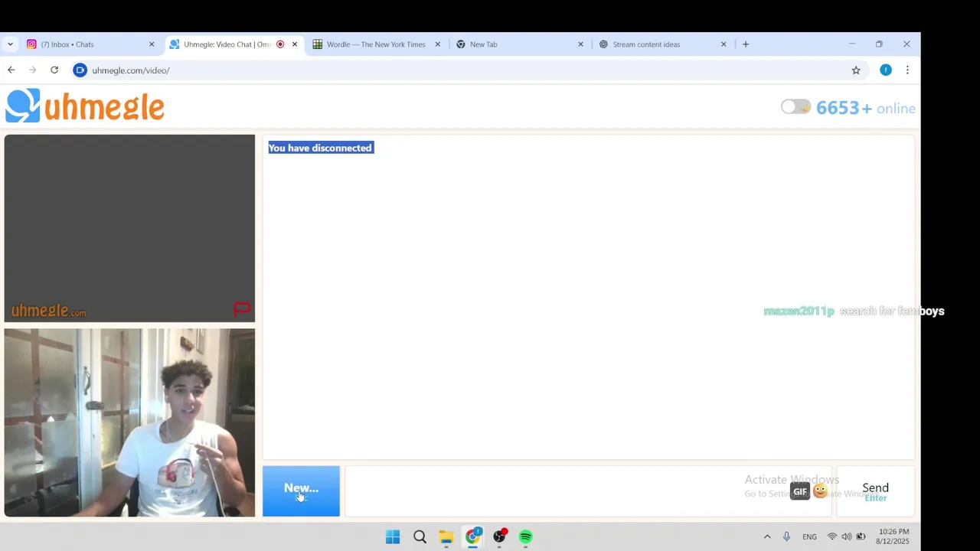Reload the Uhmegle page
This screenshot has width=980, height=551.
[54, 70]
